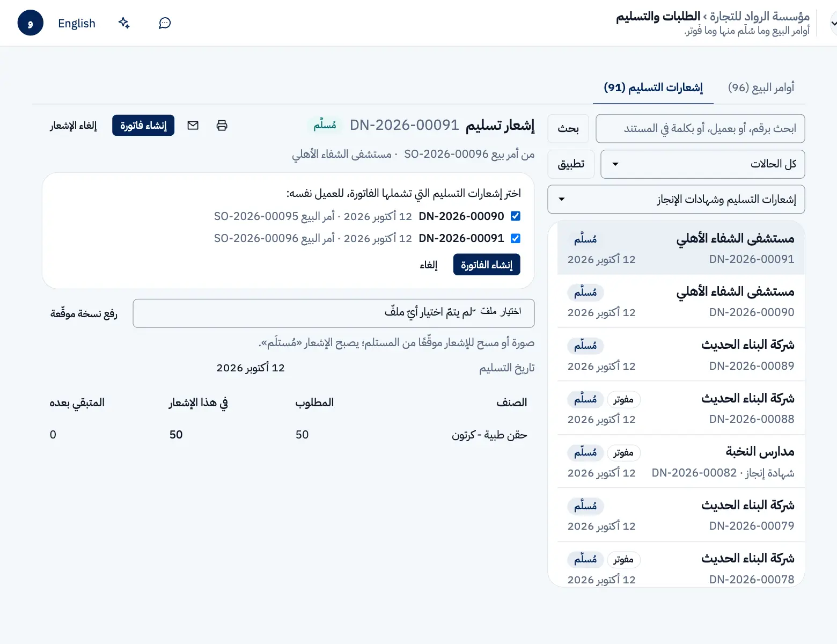
Task: Click the مؤسسة الرواد للتجارة breadcrumb
Action: click(x=759, y=16)
